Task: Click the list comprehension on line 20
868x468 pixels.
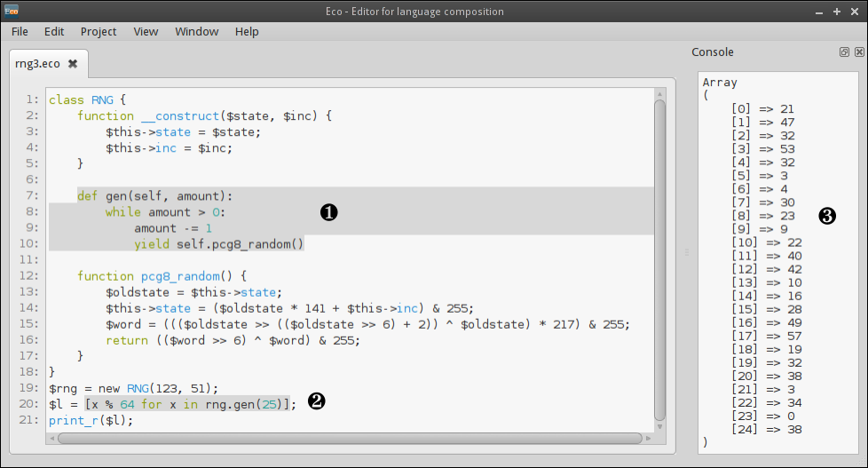Action: 187,404
